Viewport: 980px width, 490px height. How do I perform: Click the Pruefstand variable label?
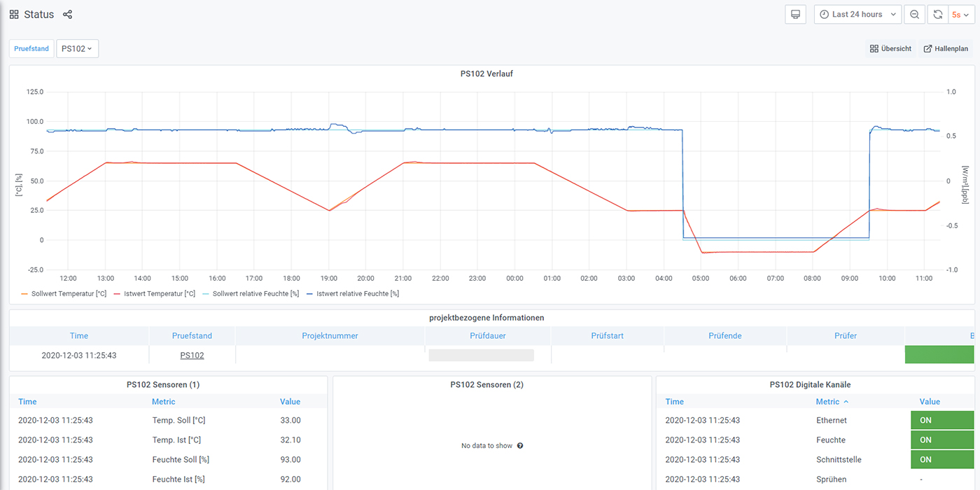(31, 49)
